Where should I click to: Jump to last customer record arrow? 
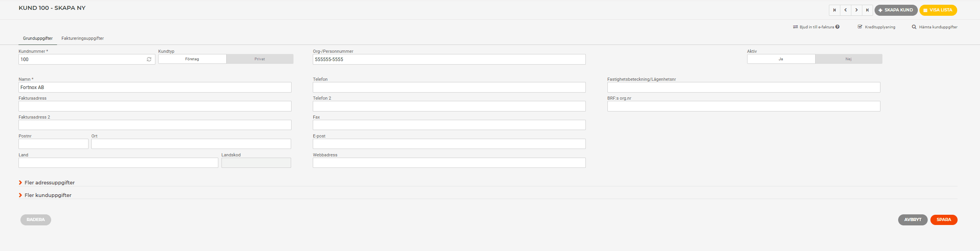coord(867,10)
